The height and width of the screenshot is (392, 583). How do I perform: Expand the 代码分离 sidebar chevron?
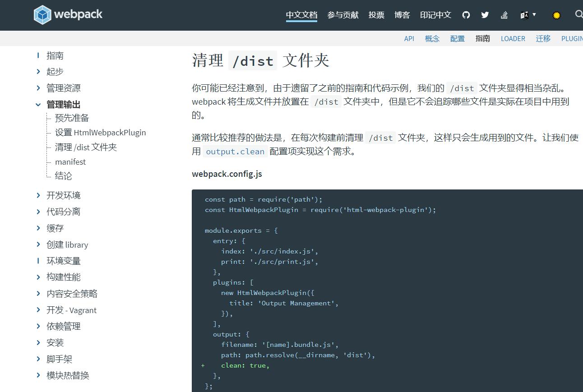pyautogui.click(x=38, y=212)
